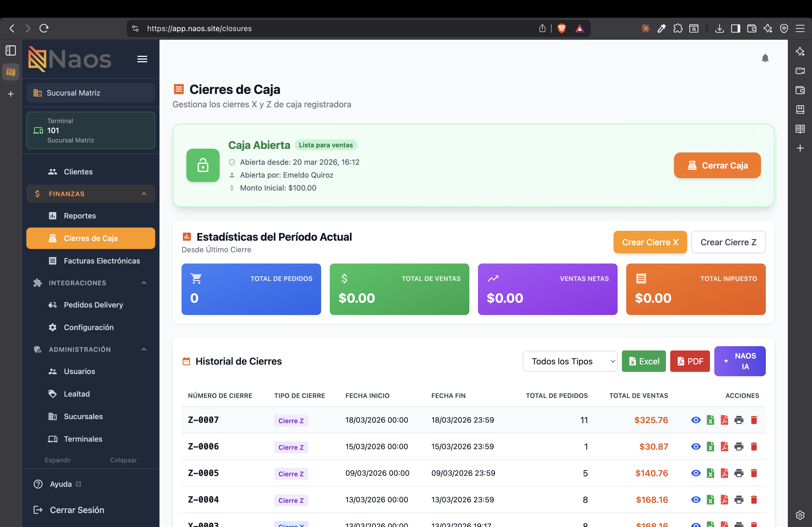This screenshot has height=527, width=812.
Task: Click the Brave shields lion icon
Action: [x=561, y=28]
